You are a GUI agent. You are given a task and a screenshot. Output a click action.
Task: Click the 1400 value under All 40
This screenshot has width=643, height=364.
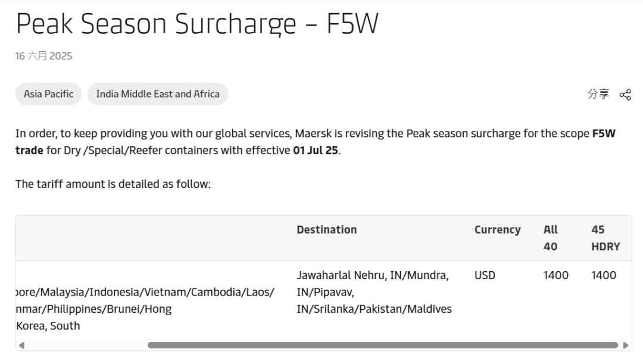tap(555, 275)
